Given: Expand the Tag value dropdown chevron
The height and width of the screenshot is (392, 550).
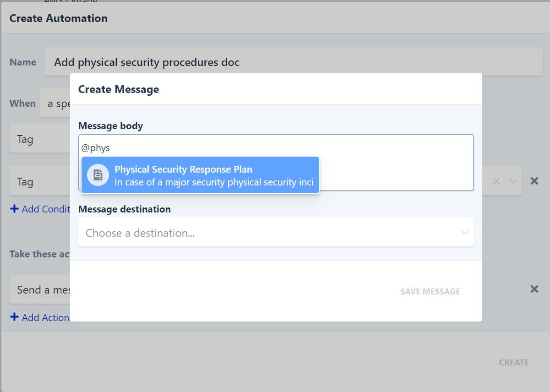Looking at the screenshot, I should click(513, 181).
